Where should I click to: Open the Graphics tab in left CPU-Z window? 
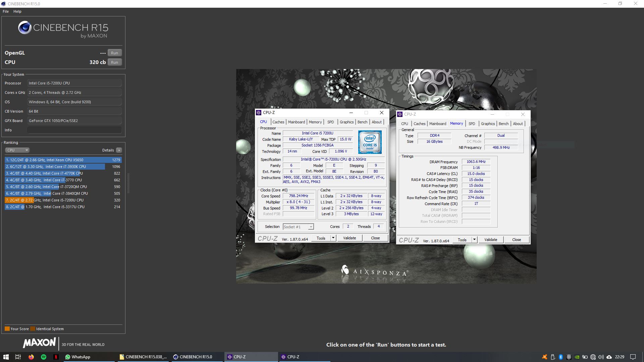(346, 122)
